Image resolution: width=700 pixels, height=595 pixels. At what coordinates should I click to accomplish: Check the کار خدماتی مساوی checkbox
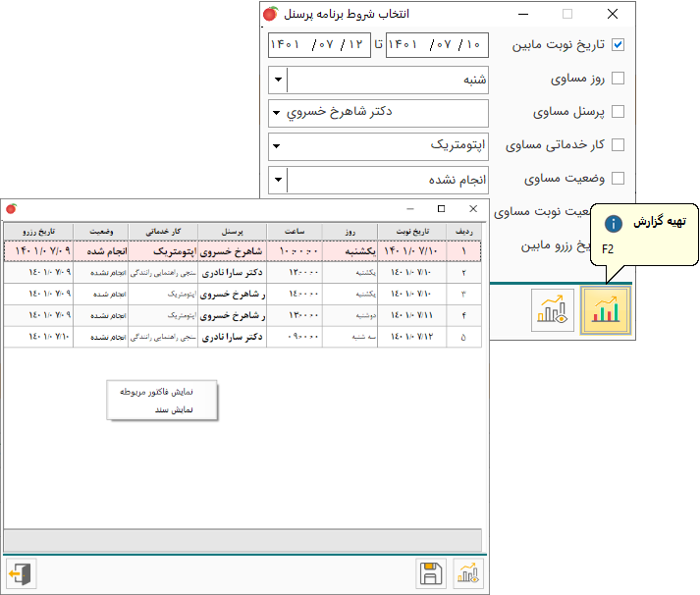618,145
